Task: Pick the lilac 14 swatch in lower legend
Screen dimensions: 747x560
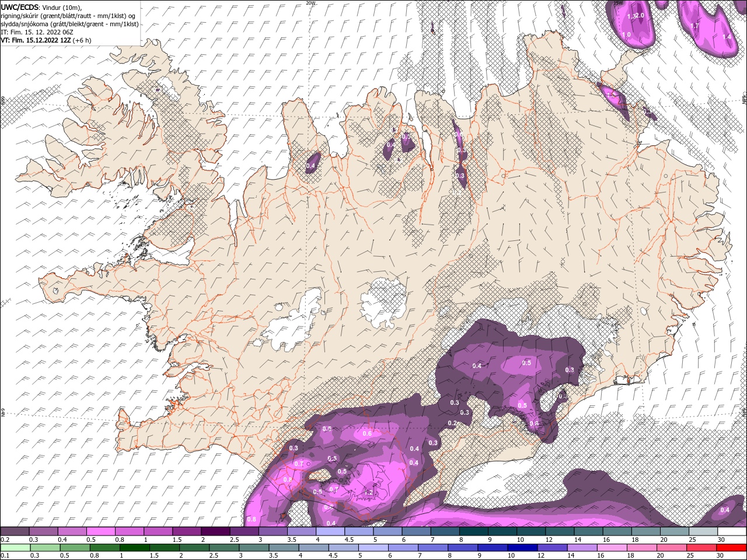Action: coord(582,548)
